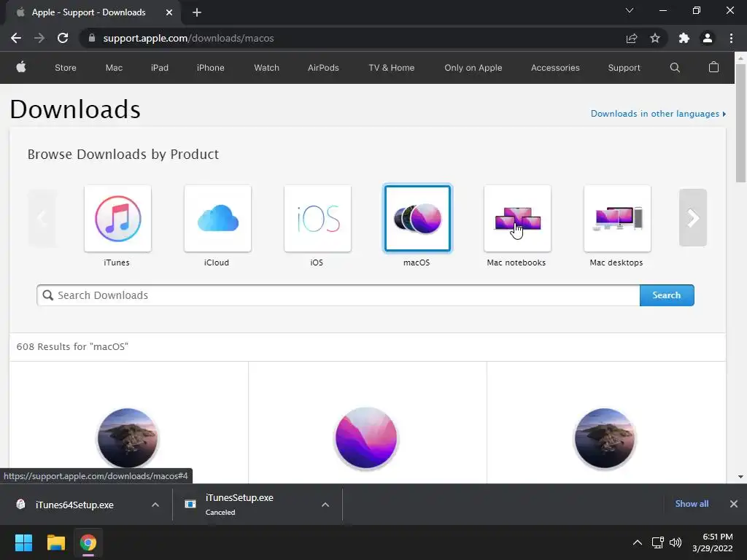Image resolution: width=747 pixels, height=560 pixels.
Task: Open the TV & Home menu
Action: click(392, 68)
